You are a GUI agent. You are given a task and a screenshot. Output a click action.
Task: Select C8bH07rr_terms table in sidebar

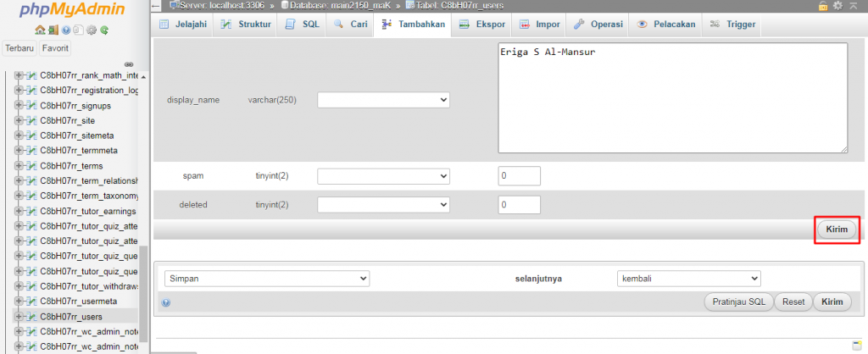(x=70, y=166)
